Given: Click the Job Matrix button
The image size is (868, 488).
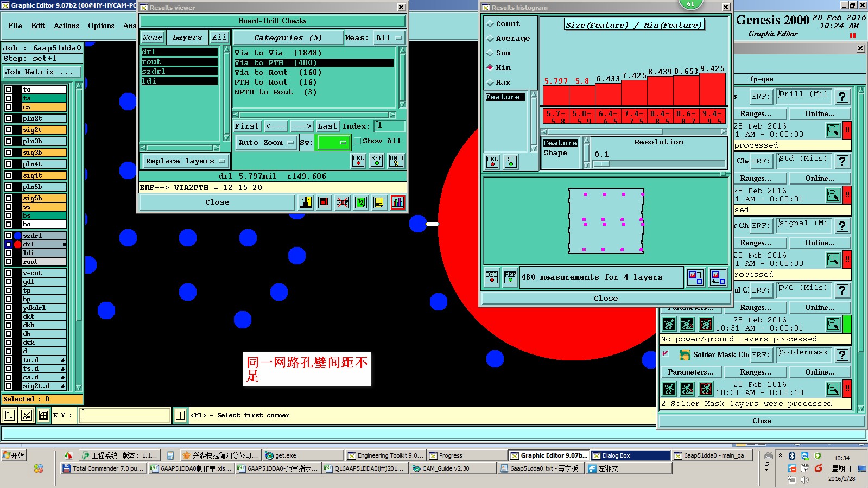Looking at the screenshot, I should tap(42, 72).
